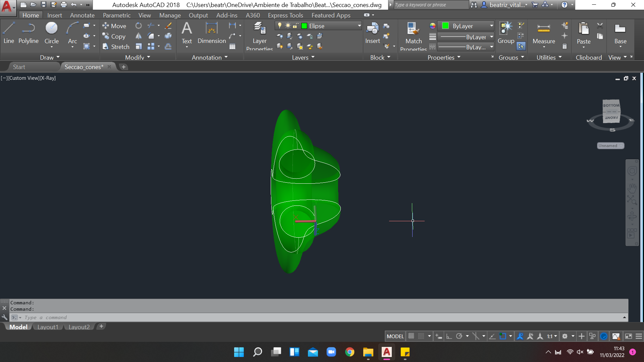Add a new layout with plus button
Screen dimensions: 644x362
pyautogui.click(x=101, y=326)
